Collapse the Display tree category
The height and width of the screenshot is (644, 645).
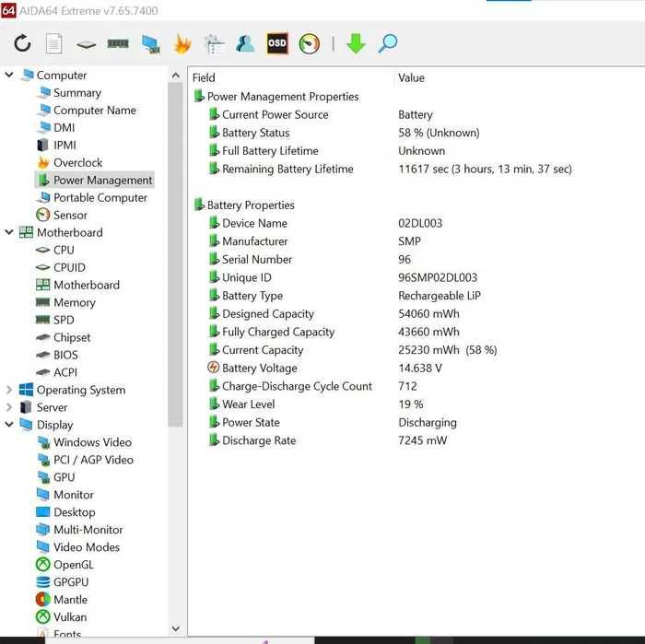click(x=9, y=425)
